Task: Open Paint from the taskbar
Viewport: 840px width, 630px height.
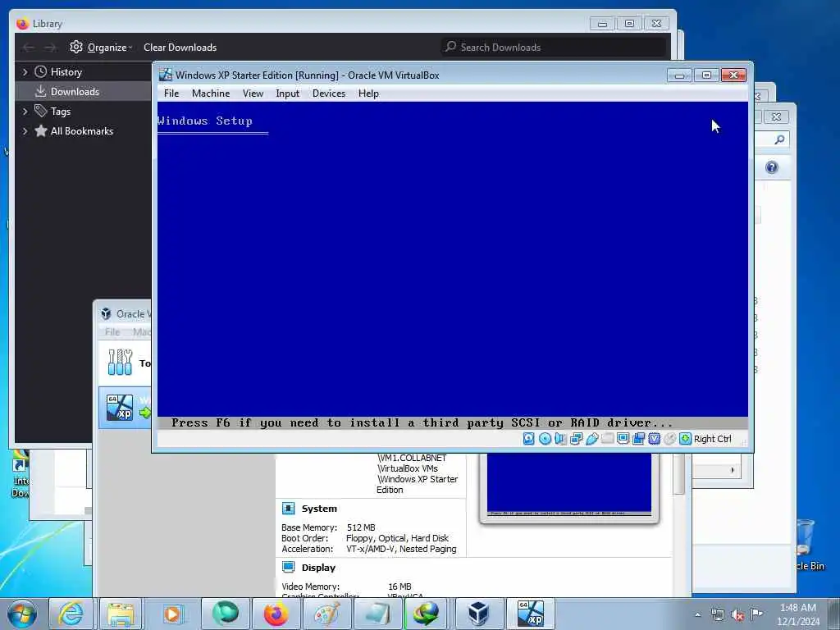Action: [x=326, y=614]
